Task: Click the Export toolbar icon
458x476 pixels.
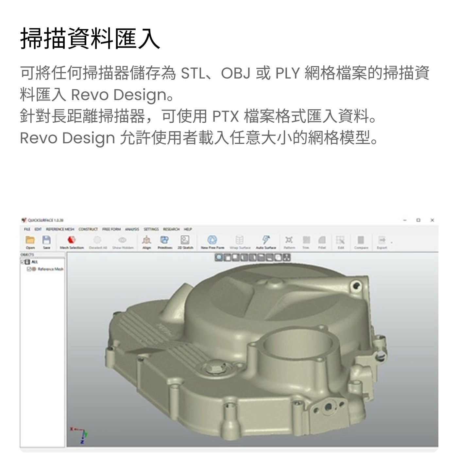Action: (x=382, y=240)
